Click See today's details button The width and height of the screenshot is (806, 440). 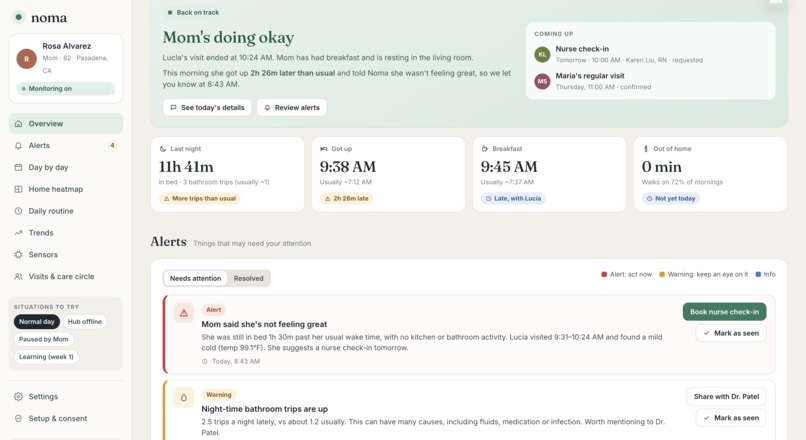coord(207,107)
